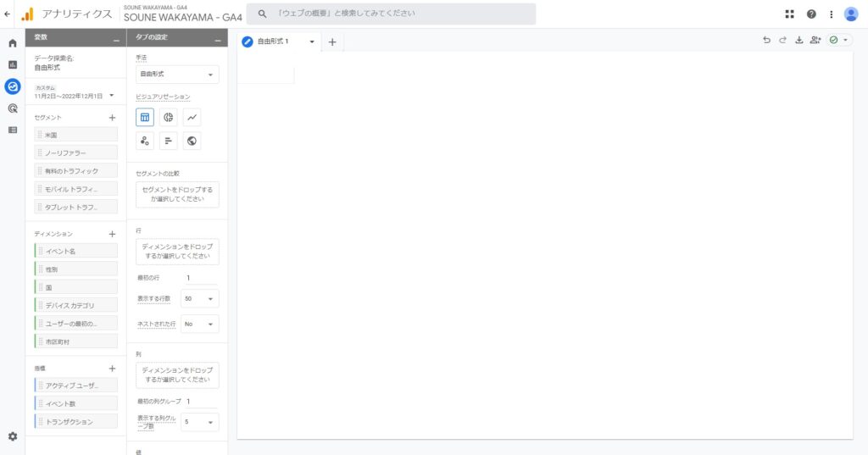The image size is (868, 455).
Task: Click the first column group number field
Action: point(202,402)
